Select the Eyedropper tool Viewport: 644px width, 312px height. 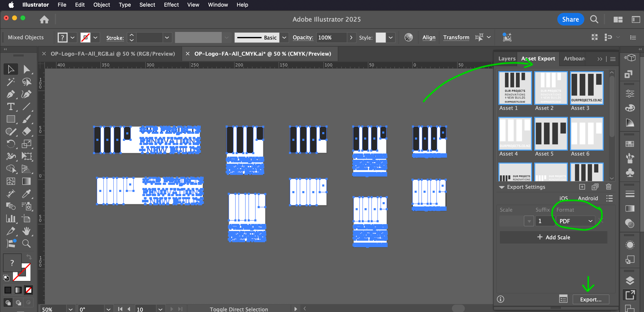point(27,194)
